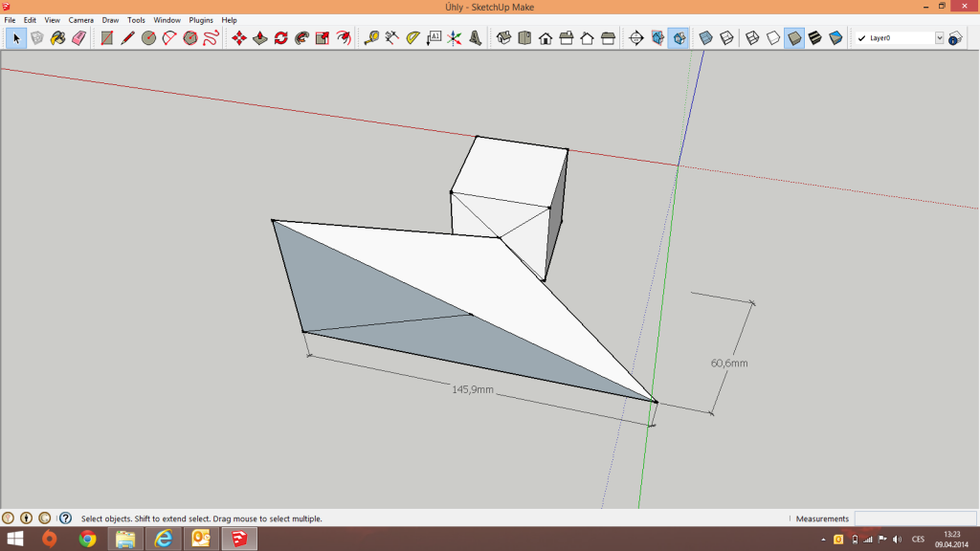Activate the Push/Pull tool

point(259,38)
